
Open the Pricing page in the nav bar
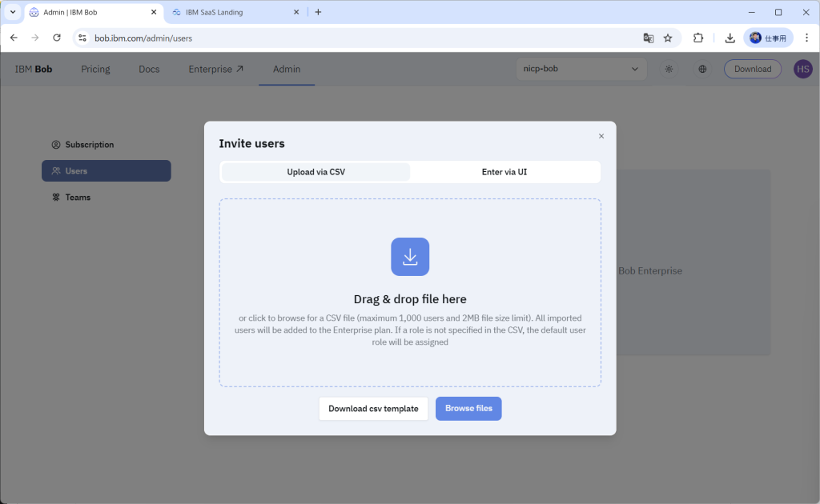(x=95, y=69)
